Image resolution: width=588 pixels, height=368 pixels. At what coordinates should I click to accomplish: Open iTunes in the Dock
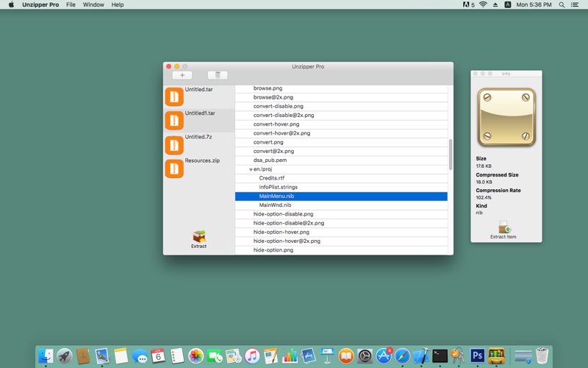pos(252,355)
